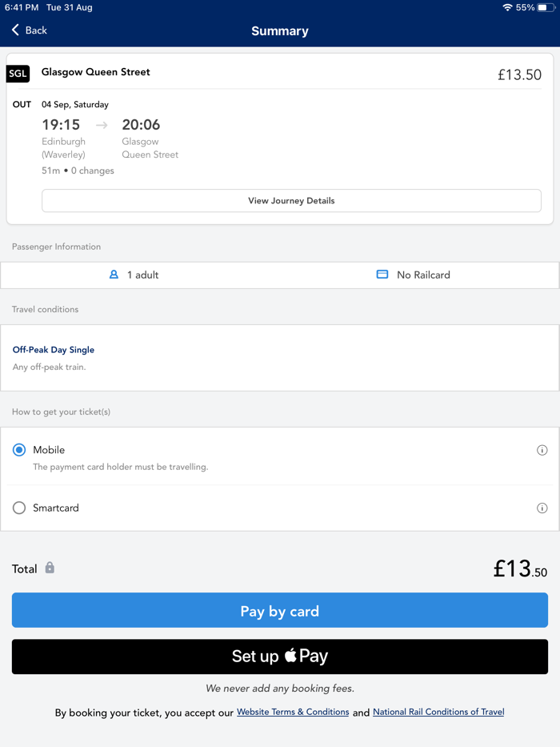The image size is (560, 747).
Task: Click the info icon next to Smartcard
Action: click(542, 508)
